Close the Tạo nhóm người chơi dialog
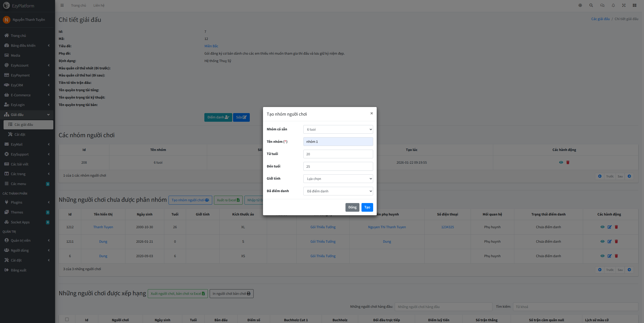Screen dimensions: 644x323 tap(372, 113)
